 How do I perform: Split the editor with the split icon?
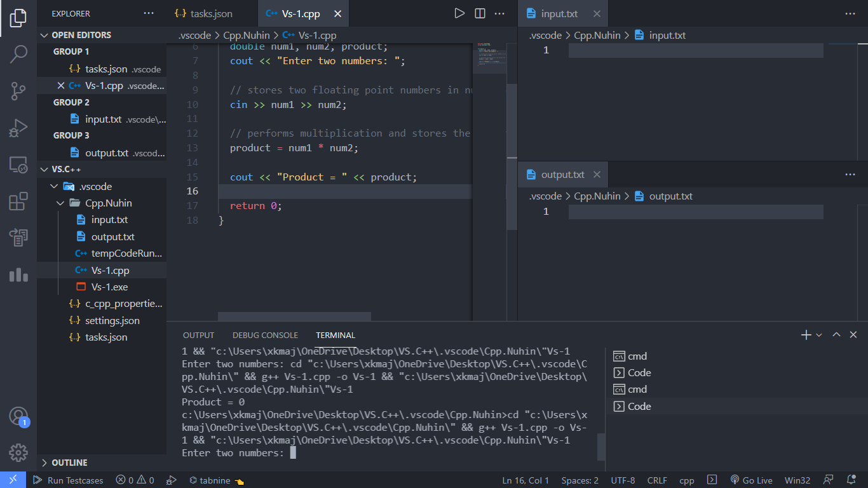pos(480,13)
